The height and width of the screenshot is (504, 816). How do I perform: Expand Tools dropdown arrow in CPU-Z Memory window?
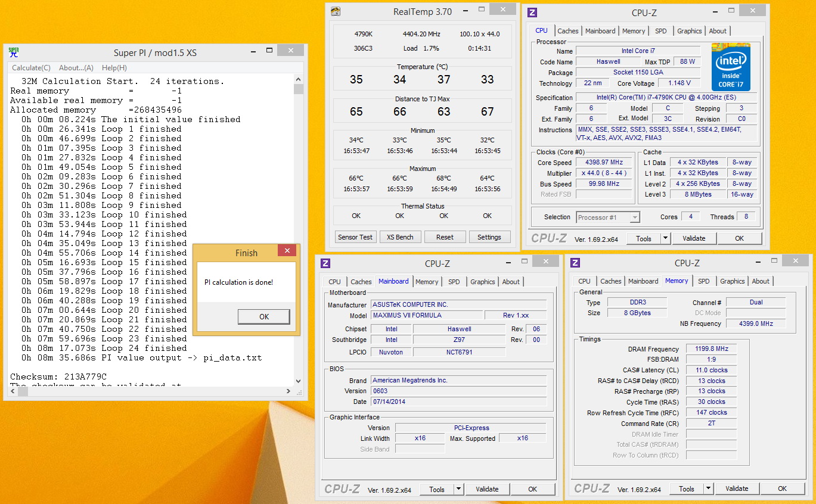point(708,489)
